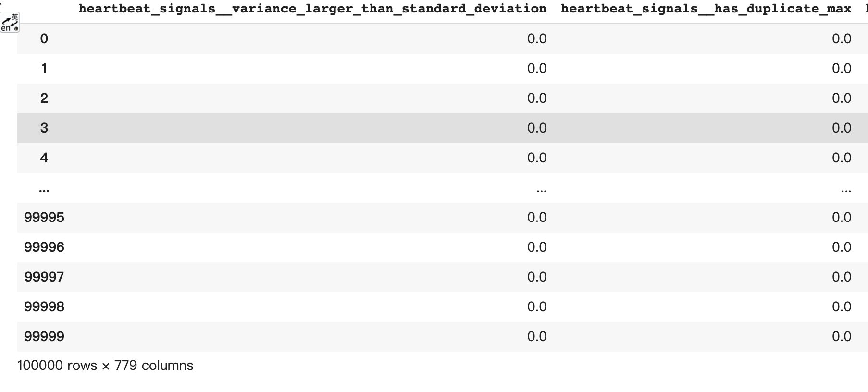Select row index 1

click(44, 69)
